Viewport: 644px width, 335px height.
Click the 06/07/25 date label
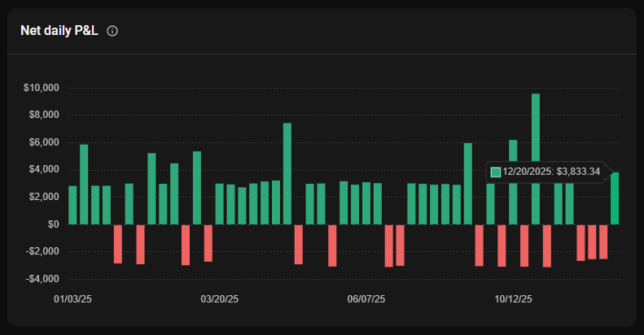(366, 299)
